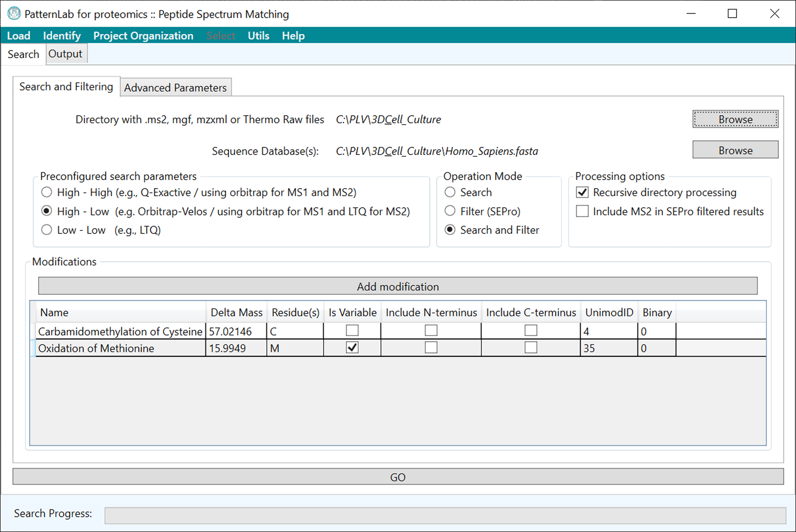Click the 15.9949 delta mass cell
Viewport: 796px width, 532px height.
236,348
